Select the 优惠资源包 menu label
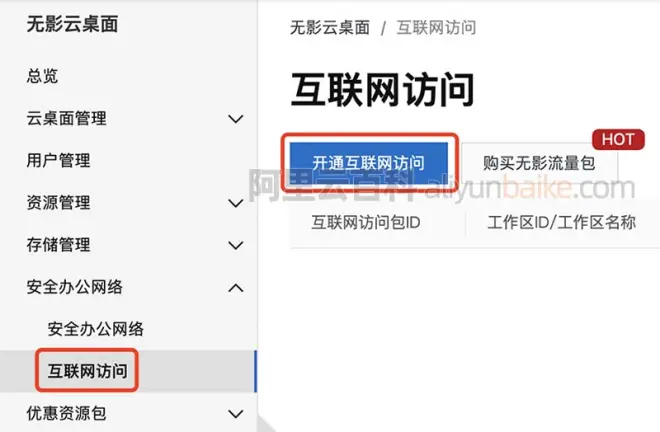This screenshot has height=432, width=660. tap(66, 413)
